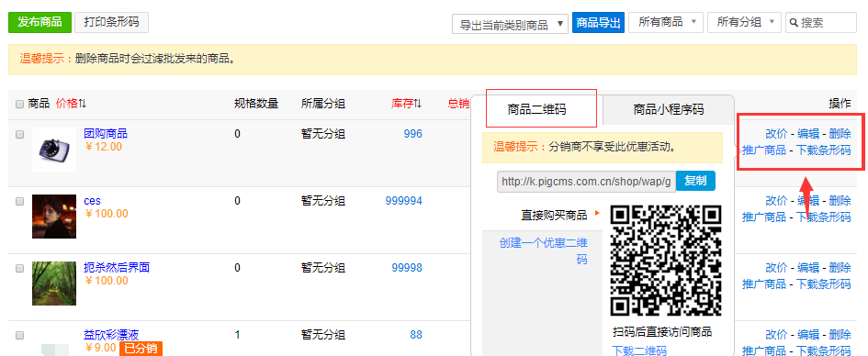Click the product URL field in popup

(586, 182)
